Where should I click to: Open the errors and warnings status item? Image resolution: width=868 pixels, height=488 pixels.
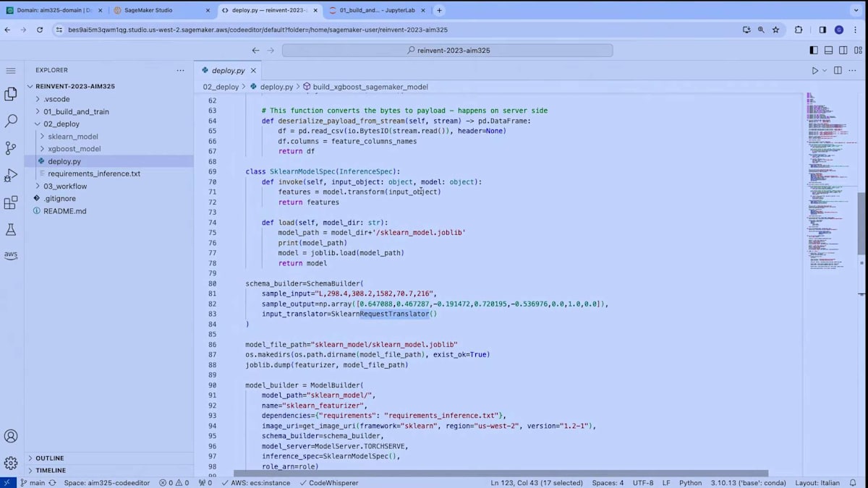coord(174,482)
